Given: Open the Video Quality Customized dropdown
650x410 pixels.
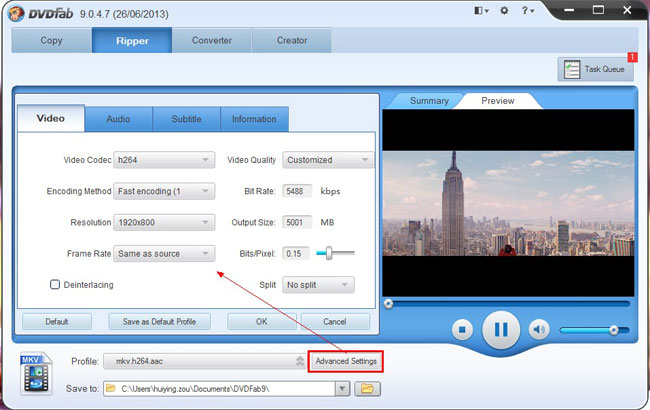Looking at the screenshot, I should click(328, 160).
